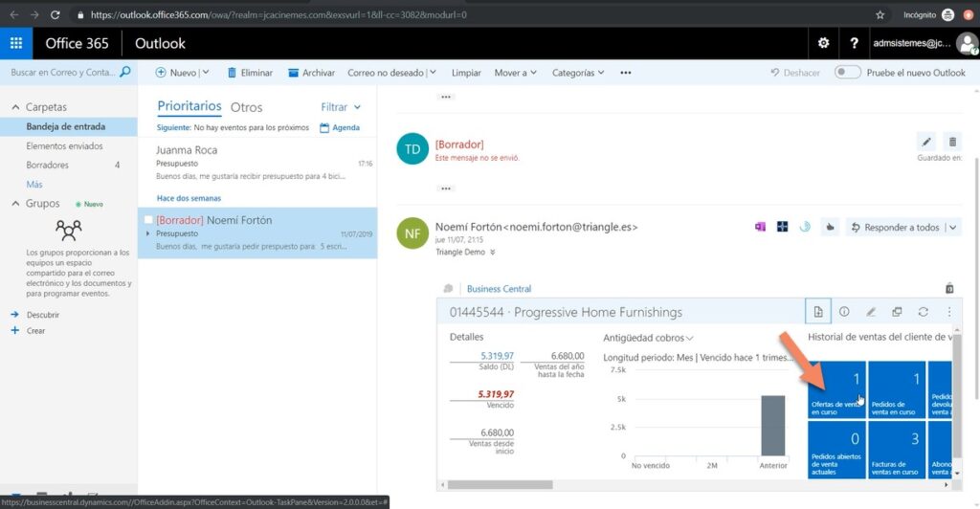Click the OneNote add-in icon
The height and width of the screenshot is (509, 980).
(760, 227)
